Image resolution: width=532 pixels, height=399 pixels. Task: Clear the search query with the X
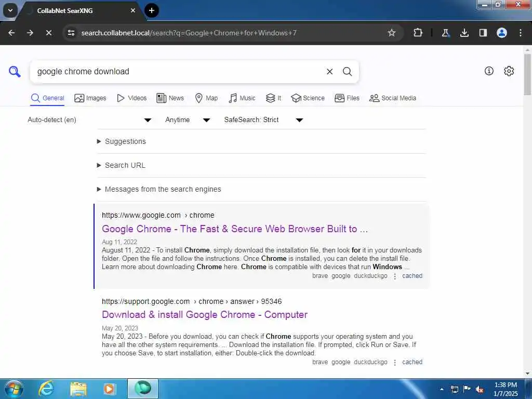(329, 72)
